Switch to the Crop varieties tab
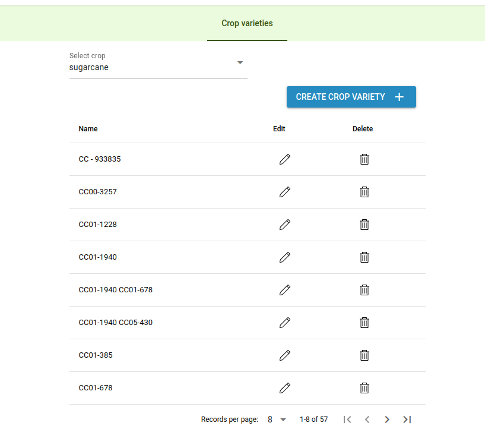 click(247, 23)
